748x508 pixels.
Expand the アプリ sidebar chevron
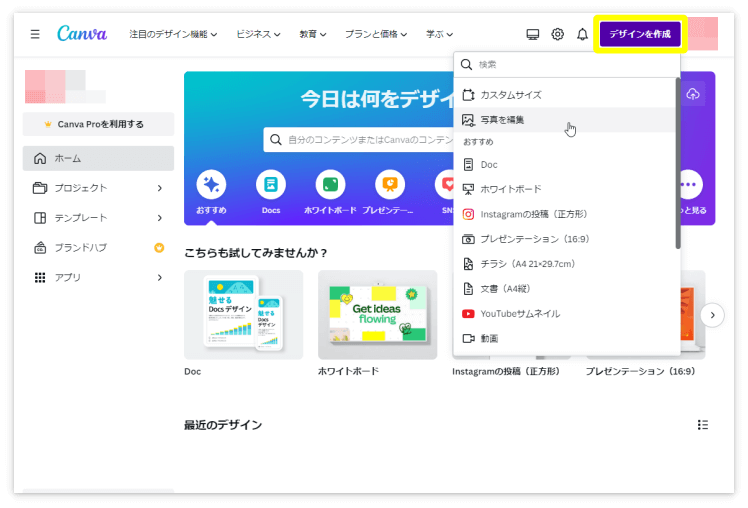click(x=160, y=278)
